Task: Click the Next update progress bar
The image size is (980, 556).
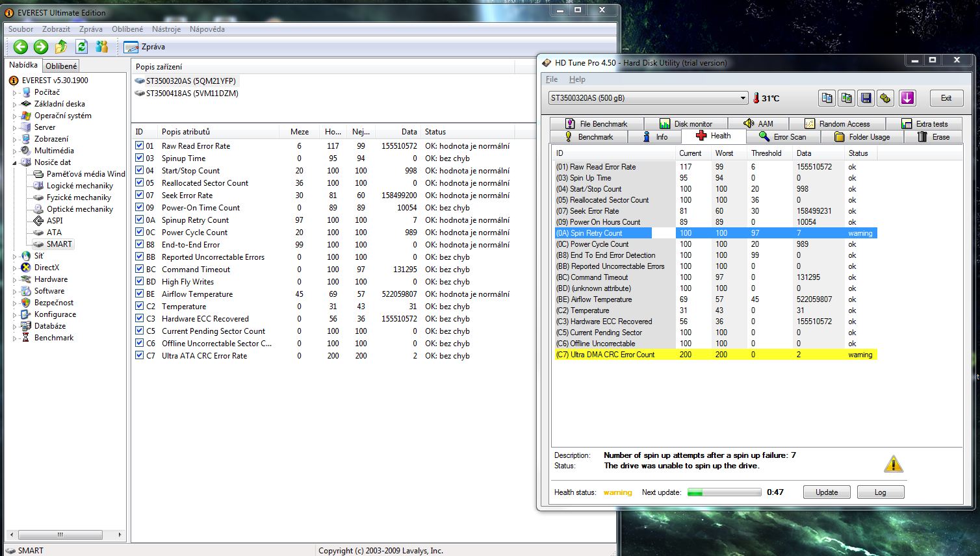Action: click(x=724, y=492)
